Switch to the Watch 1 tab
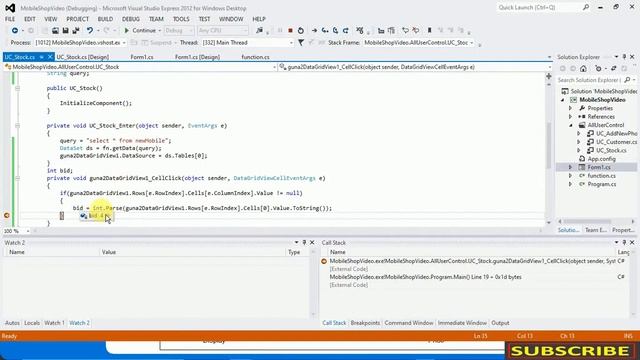640x360 pixels. (54, 323)
